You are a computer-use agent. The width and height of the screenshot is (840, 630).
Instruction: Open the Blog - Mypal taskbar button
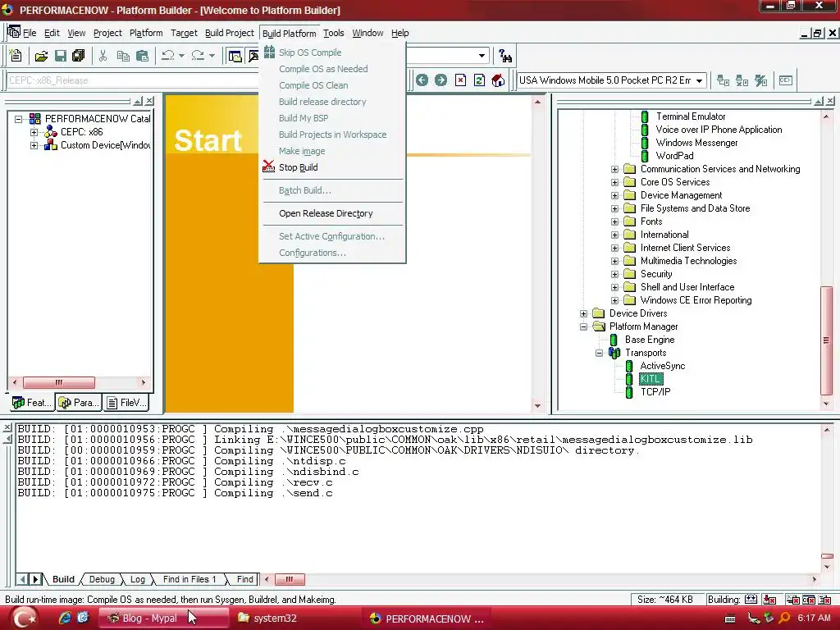pyautogui.click(x=164, y=619)
